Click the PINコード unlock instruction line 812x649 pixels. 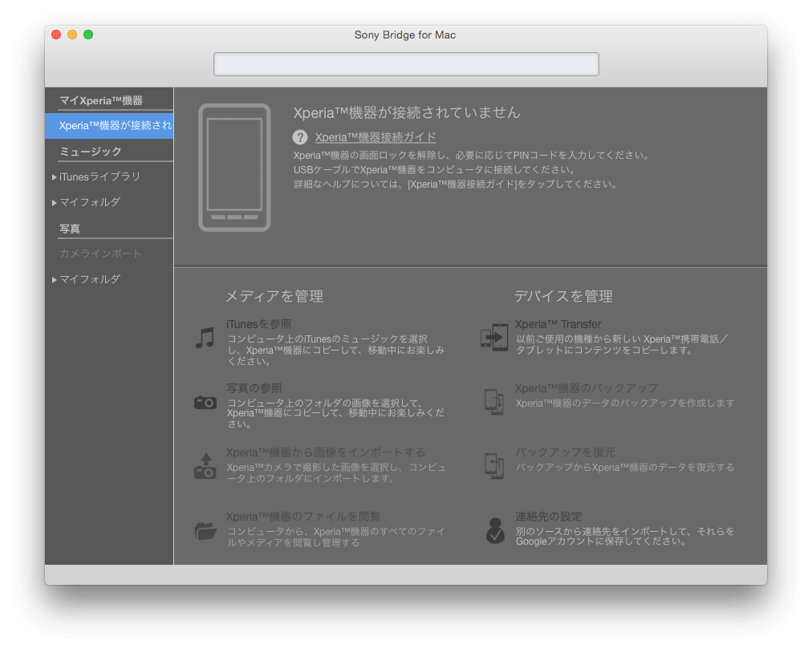click(471, 155)
